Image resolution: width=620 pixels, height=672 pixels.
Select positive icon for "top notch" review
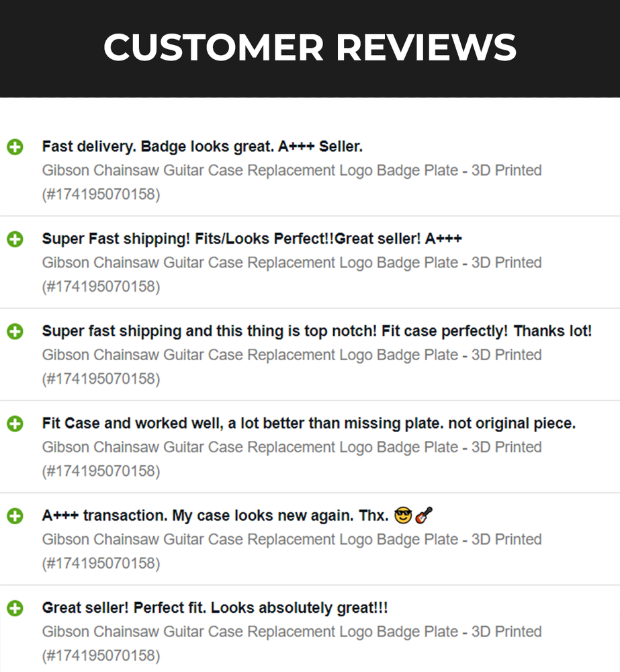point(15,331)
